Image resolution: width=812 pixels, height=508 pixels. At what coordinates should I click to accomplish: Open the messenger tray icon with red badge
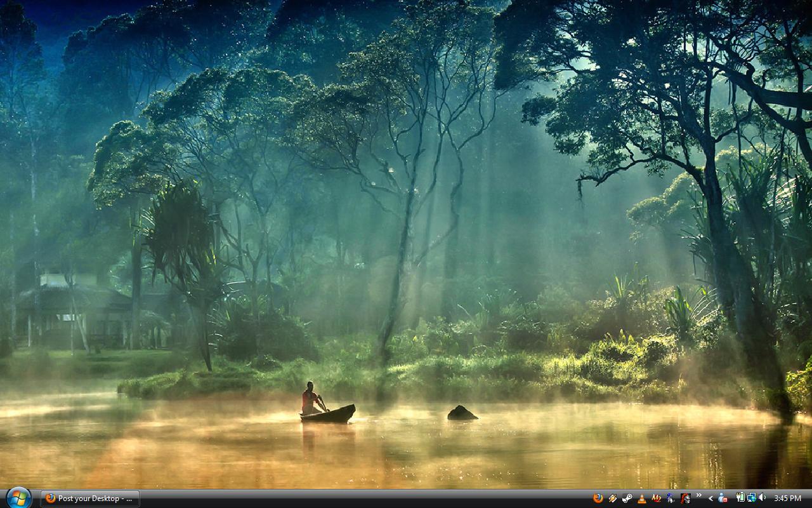[x=723, y=498]
